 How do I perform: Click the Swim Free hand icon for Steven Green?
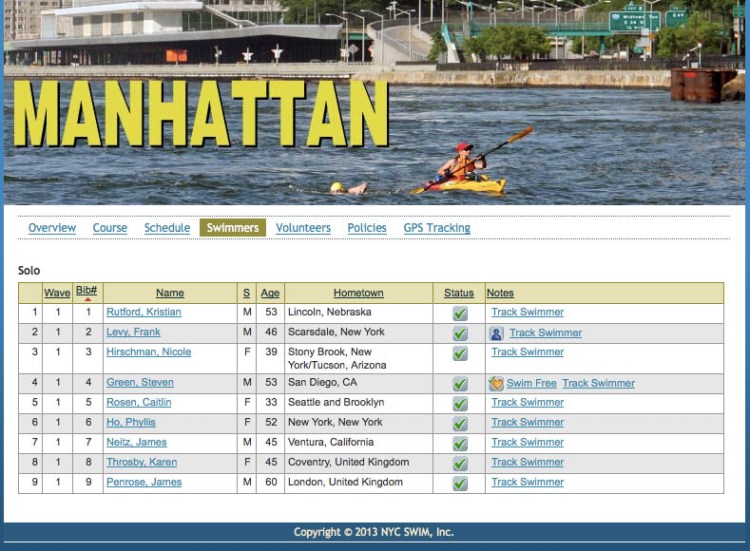[x=496, y=383]
